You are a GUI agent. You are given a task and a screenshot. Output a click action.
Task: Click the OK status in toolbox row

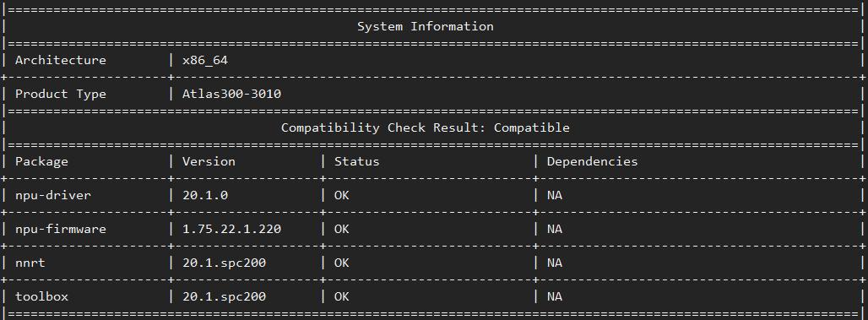coord(342,296)
